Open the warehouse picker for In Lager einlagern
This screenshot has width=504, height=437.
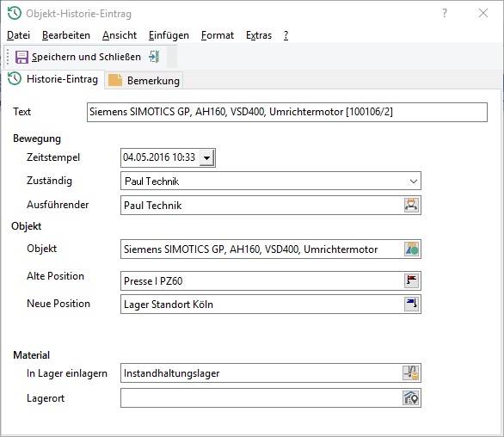[x=411, y=373]
